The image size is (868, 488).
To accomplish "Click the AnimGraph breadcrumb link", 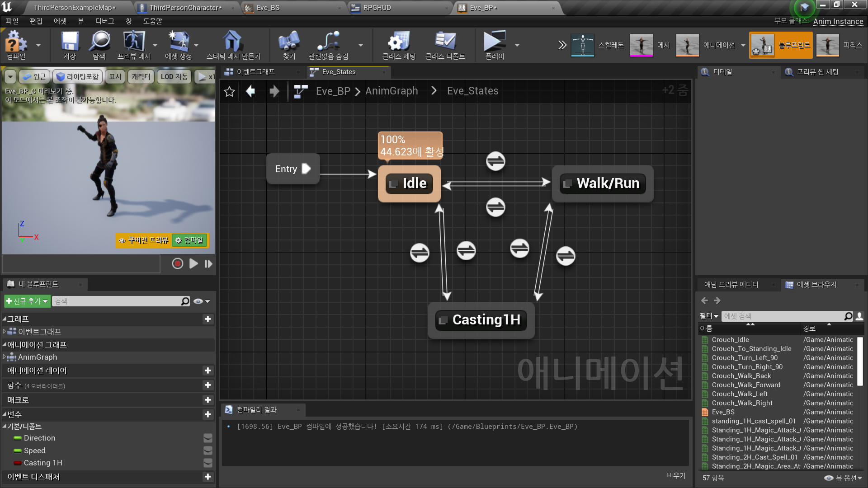I will point(392,91).
